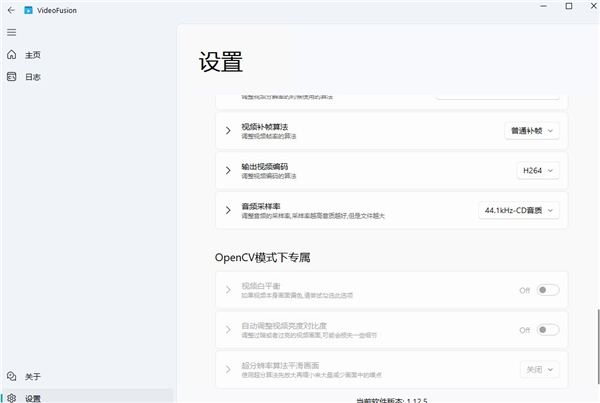Click the home icon beside 主页
Image resolution: width=600 pixels, height=403 pixels.
(11, 55)
